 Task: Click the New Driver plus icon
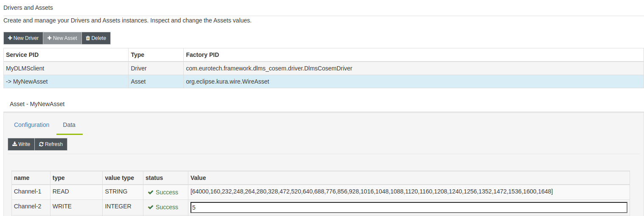point(10,38)
